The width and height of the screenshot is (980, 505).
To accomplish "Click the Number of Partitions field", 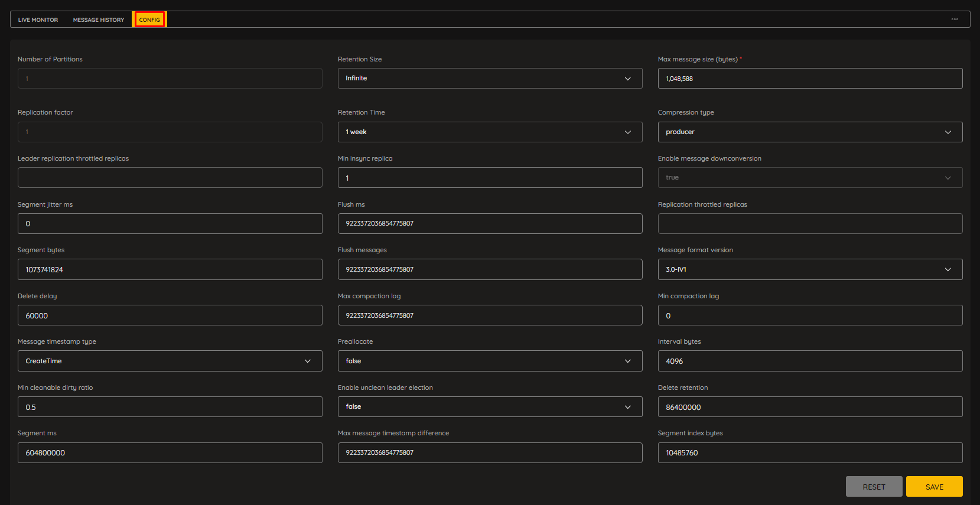I will [x=170, y=79].
